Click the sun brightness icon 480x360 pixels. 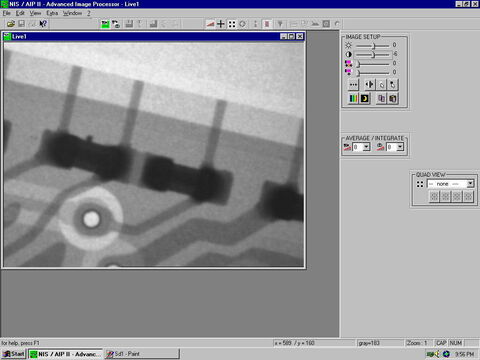tap(348, 45)
